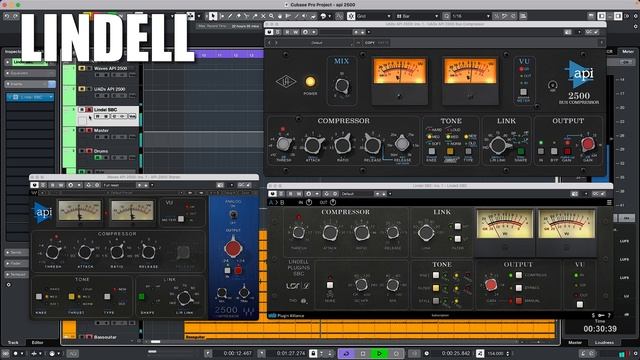
Task: Click Write automation W in UAD plugin header
Action: point(296,32)
